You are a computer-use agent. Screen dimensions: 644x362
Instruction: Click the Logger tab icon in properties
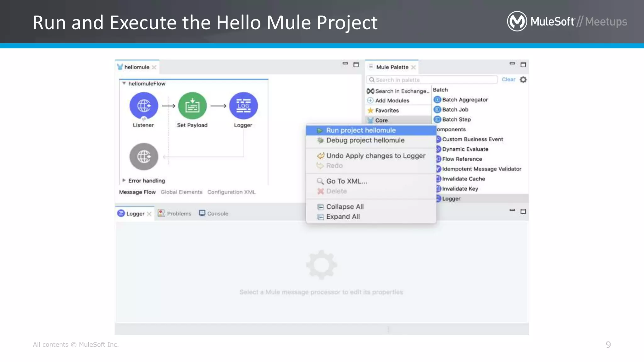click(121, 213)
